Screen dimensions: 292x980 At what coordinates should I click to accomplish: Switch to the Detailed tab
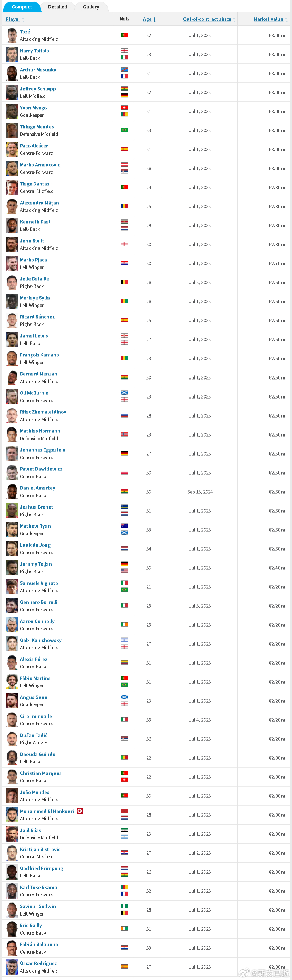coord(58,7)
